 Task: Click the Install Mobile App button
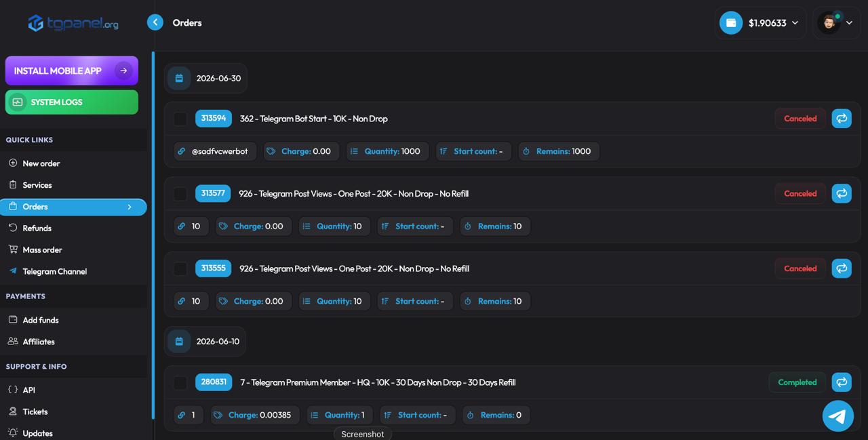[72, 71]
